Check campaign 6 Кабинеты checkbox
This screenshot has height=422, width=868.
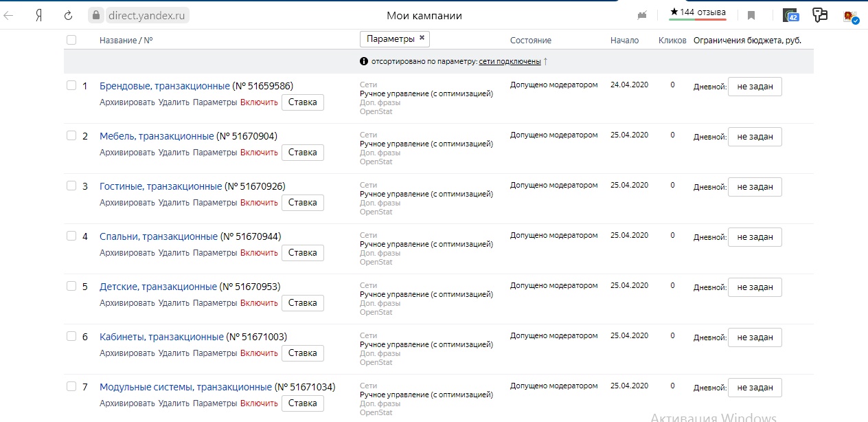coord(71,336)
